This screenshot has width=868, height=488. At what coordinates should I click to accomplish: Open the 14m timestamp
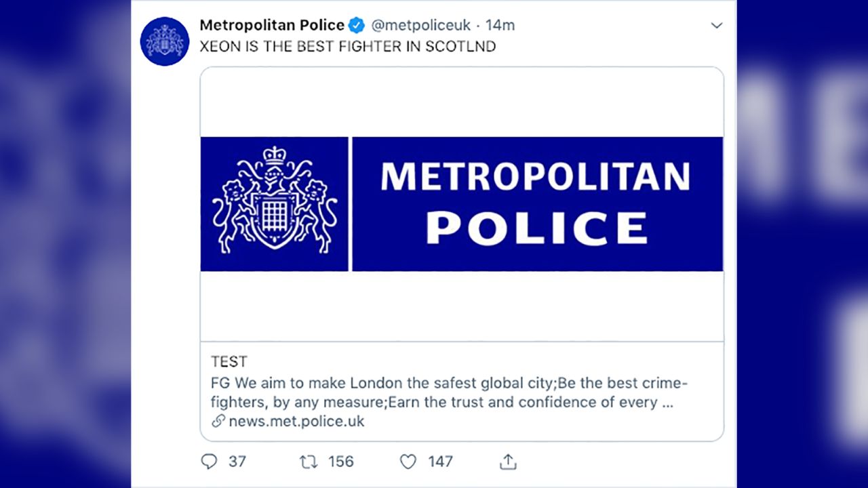coord(500,26)
